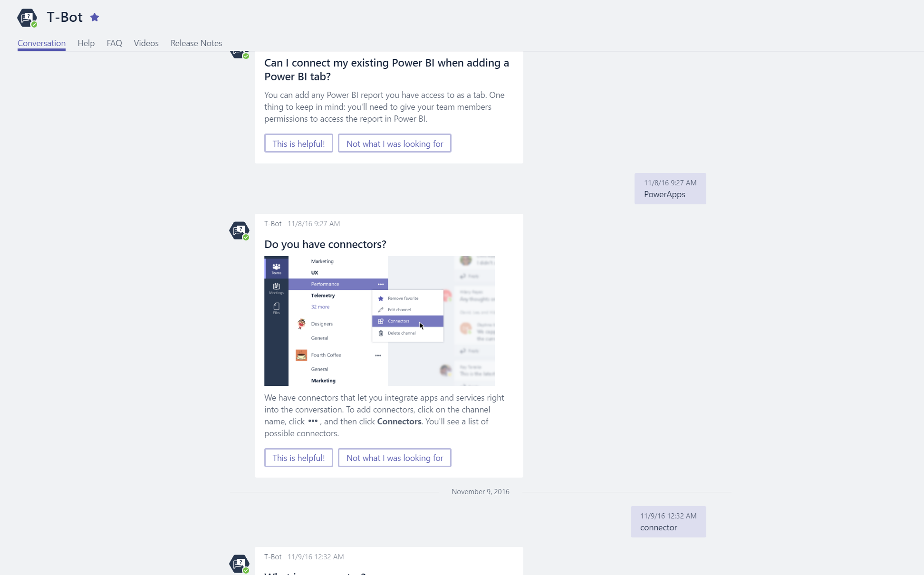Click the 'connector' sent message bubble
Viewport: 924px width, 575px height.
[668, 522]
